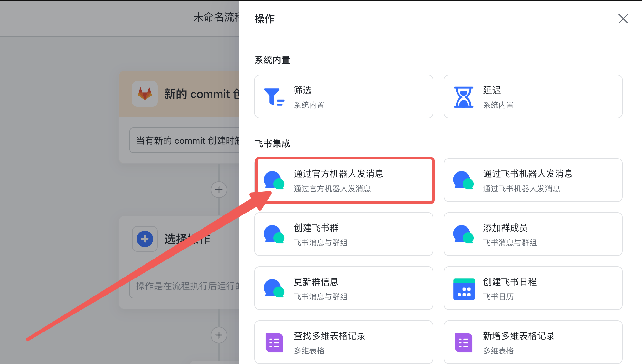Image resolution: width=642 pixels, height=364 pixels.
Task: Click the purple table icon on 查找多维表格记录
Action: tap(274, 343)
